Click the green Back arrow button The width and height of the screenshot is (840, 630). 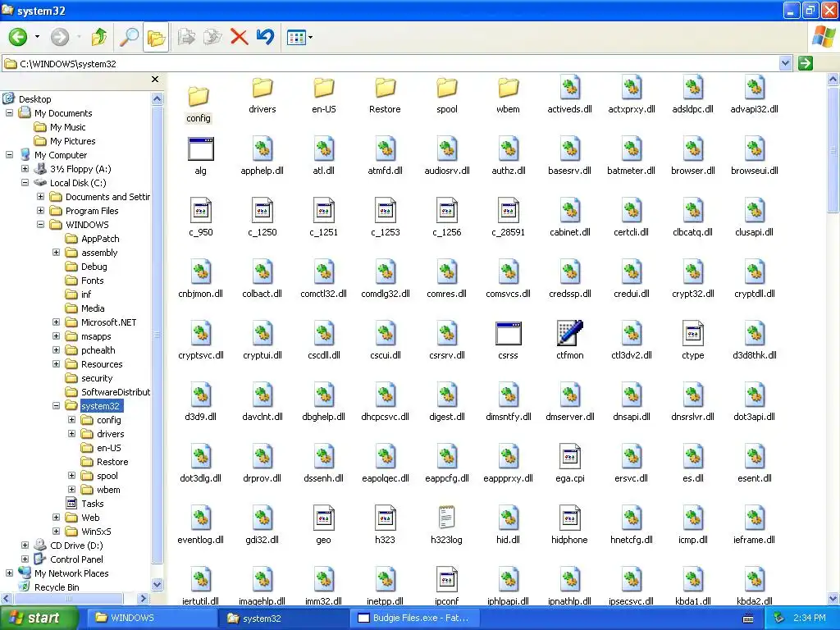18,37
